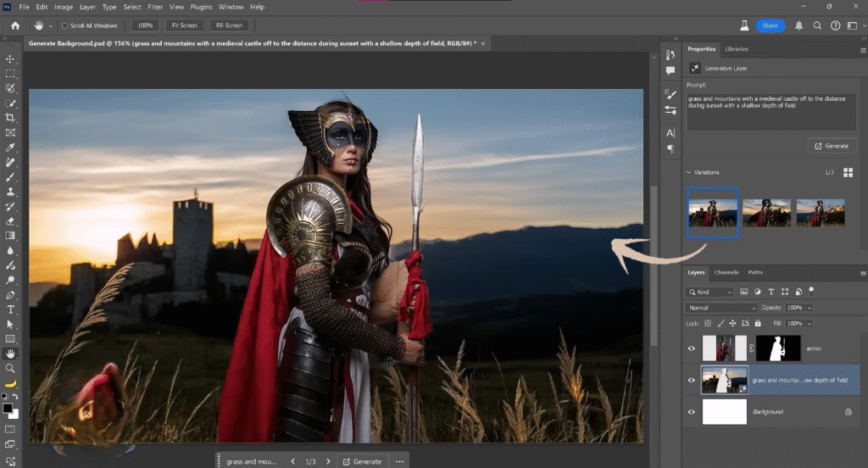Select the Eyedropper tool

(10, 148)
